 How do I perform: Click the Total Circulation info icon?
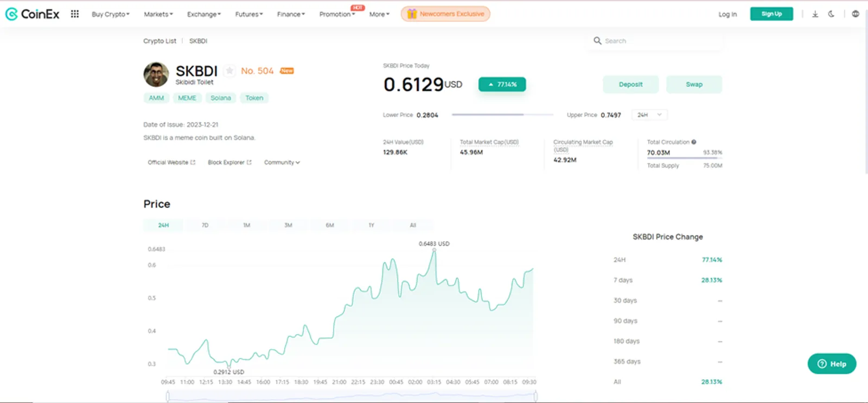pyautogui.click(x=694, y=142)
